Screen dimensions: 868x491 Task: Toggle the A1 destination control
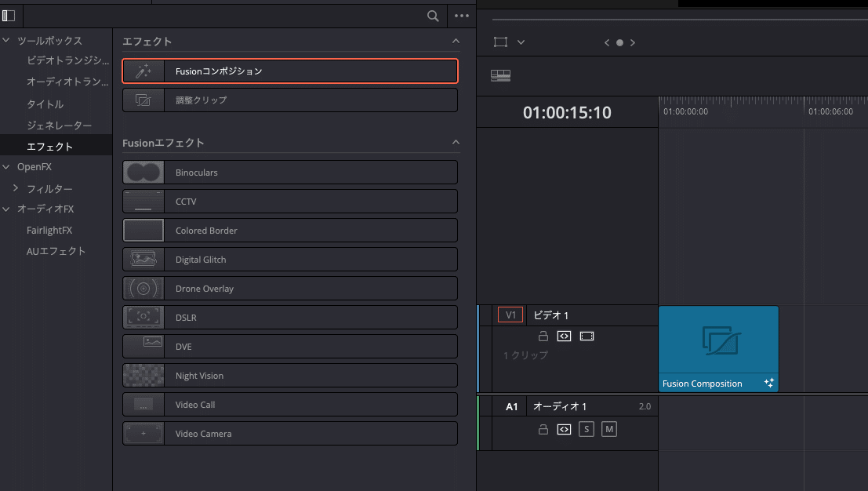click(511, 407)
